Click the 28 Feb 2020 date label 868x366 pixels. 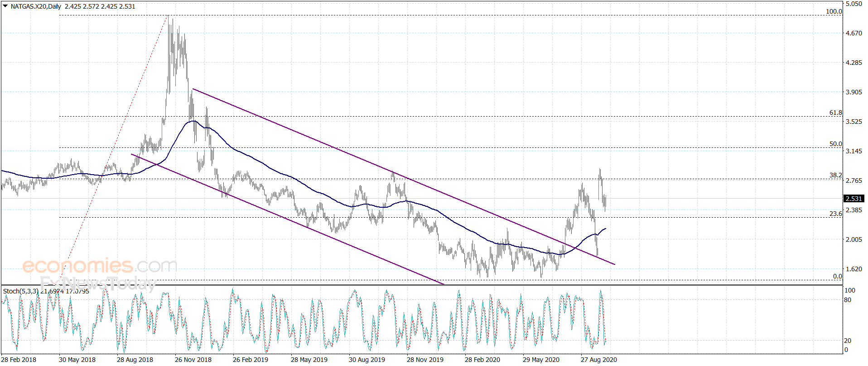[x=482, y=360]
